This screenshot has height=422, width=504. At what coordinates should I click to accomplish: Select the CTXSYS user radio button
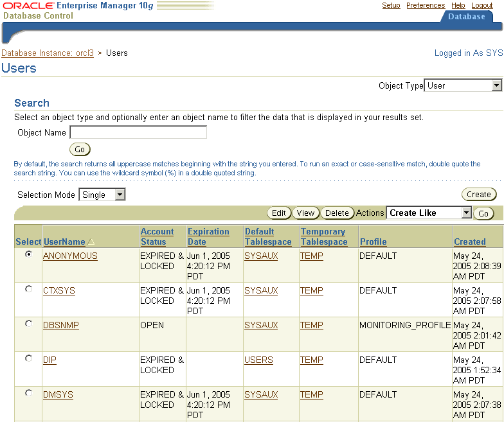click(x=28, y=289)
